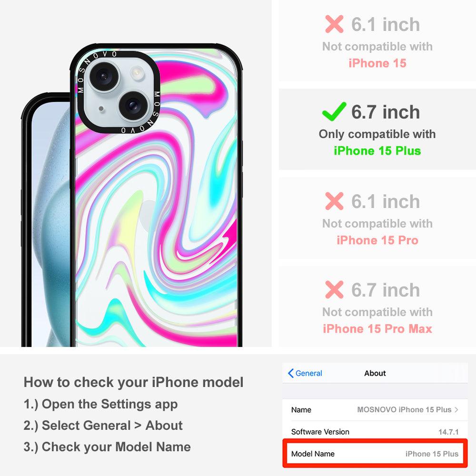Click the camera flash on the phone
Viewport: 476px width, 476px height.
[x=137, y=72]
